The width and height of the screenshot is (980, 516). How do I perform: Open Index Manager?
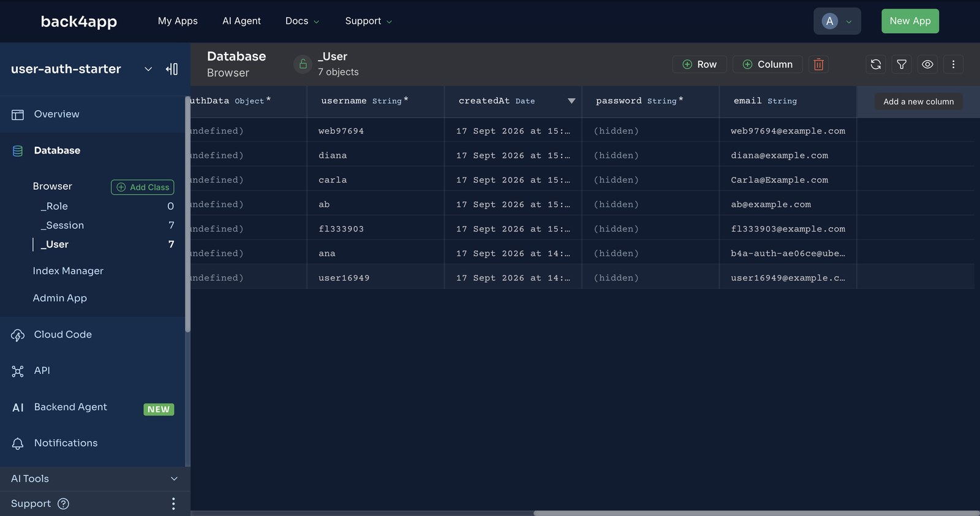point(68,271)
